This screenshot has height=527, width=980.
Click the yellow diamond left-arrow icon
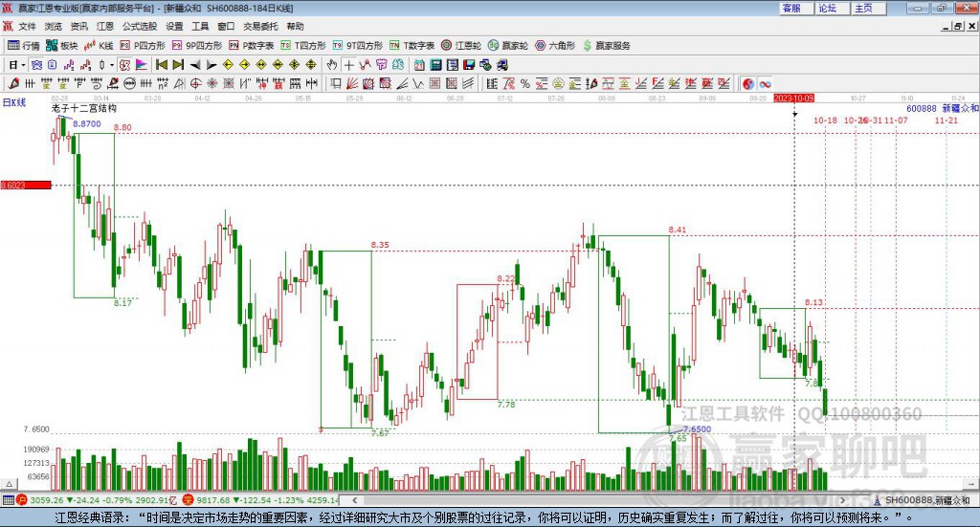228,65
